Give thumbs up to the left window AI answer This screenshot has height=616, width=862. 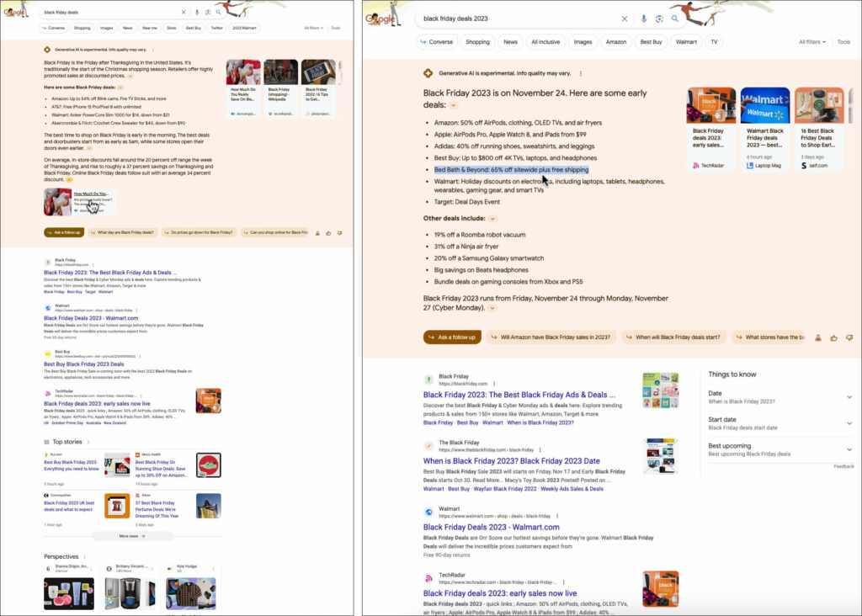[329, 233]
